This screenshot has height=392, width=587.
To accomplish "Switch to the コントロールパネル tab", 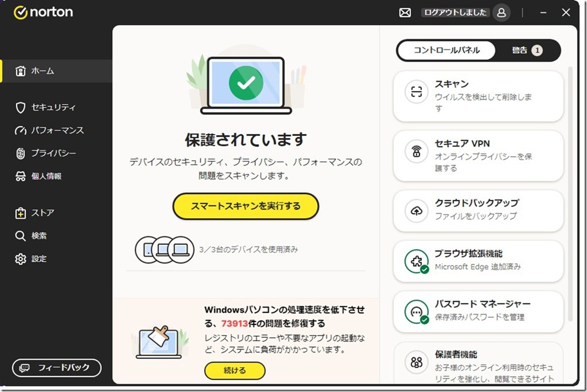I will click(x=446, y=50).
